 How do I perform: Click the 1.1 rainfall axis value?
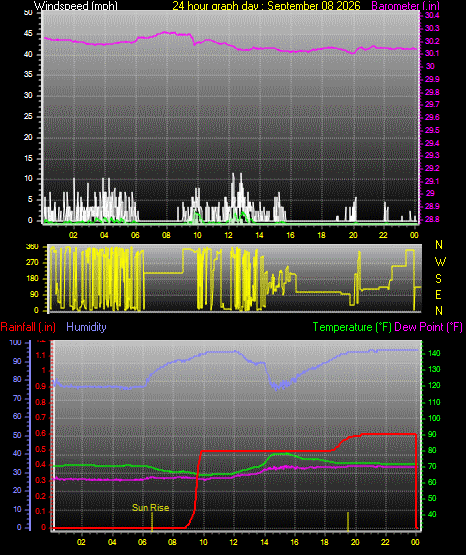41,355
